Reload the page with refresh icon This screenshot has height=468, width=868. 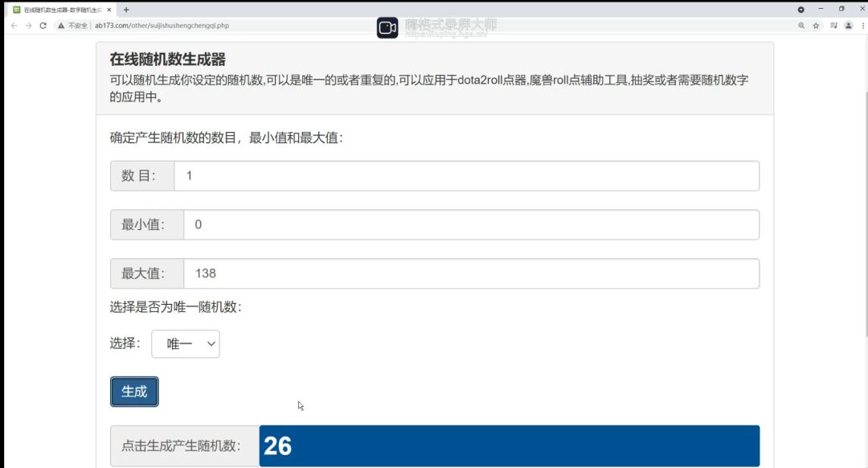point(43,26)
